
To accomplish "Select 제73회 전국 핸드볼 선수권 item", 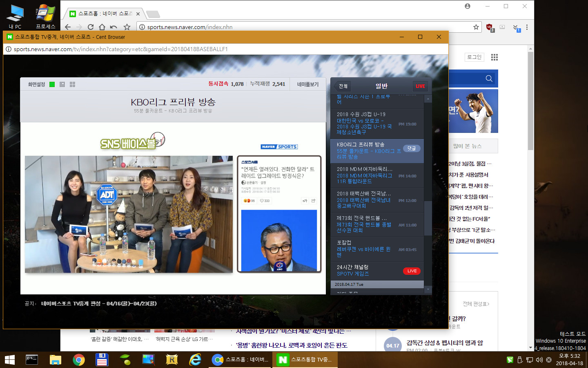I will [377, 224].
